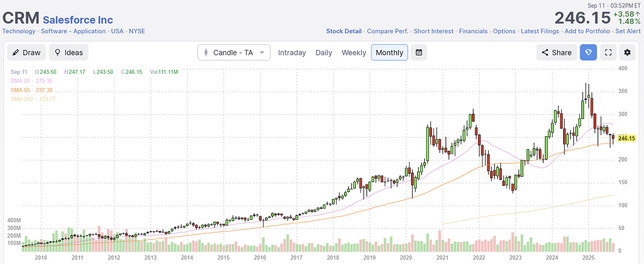Open the Options link
The width and height of the screenshot is (644, 264).
(x=504, y=31)
